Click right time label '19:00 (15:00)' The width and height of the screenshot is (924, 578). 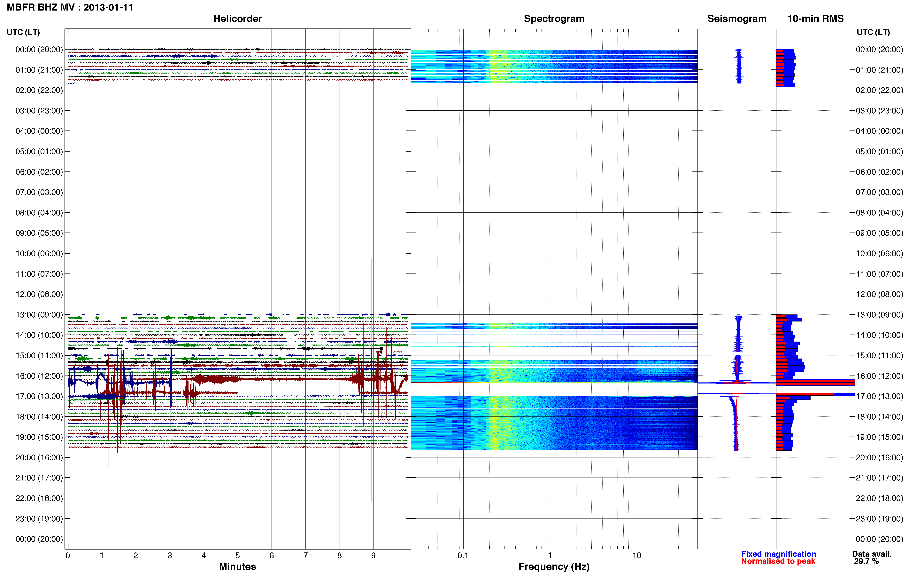coord(879,437)
